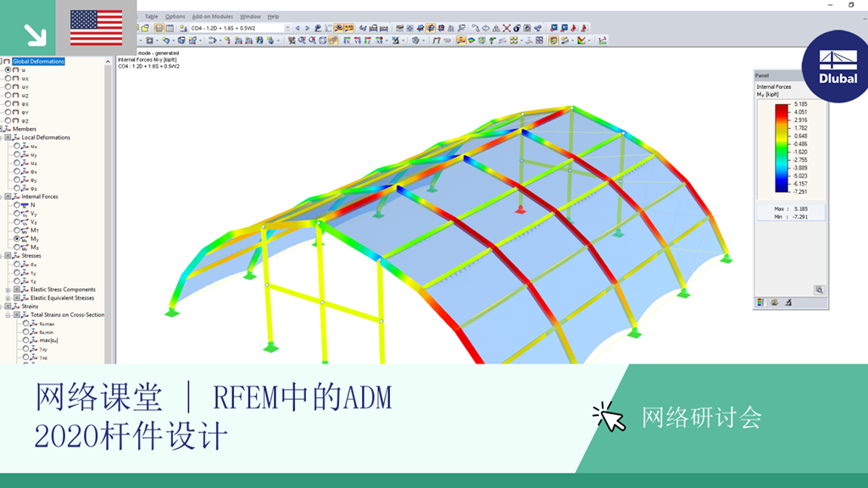Collapse Total Strains on Cross-Section node
The height and width of the screenshot is (488, 868).
(x=8, y=315)
